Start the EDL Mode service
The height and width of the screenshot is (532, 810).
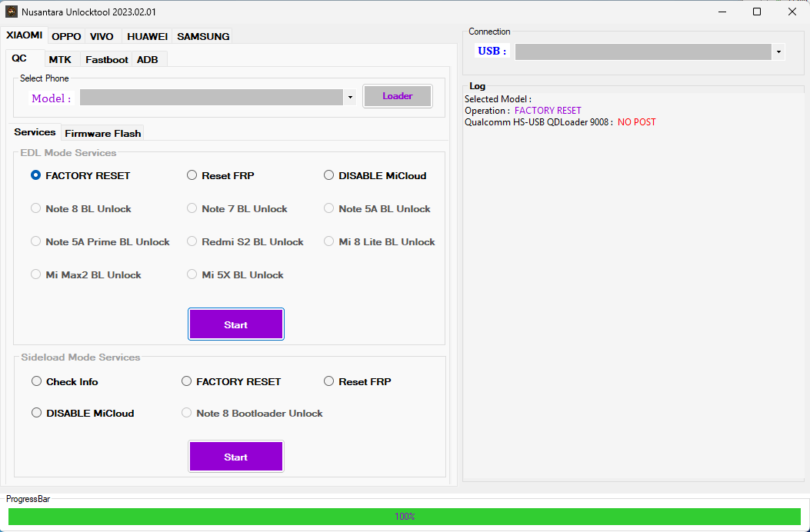pyautogui.click(x=235, y=324)
